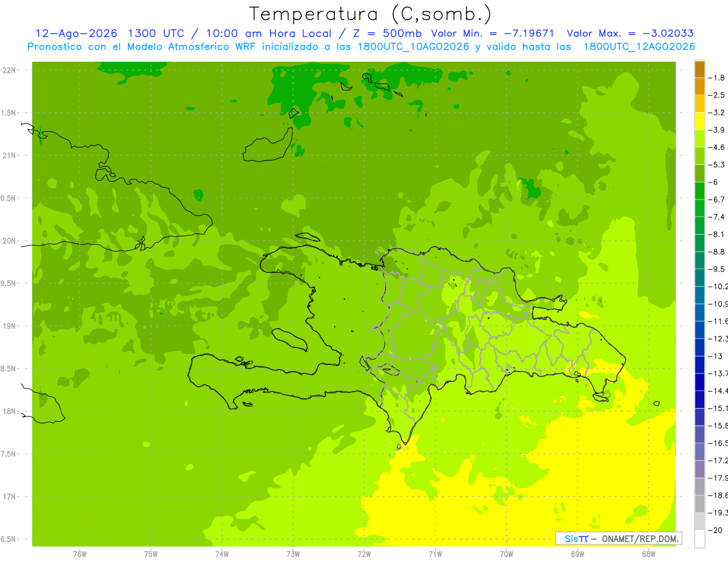The image size is (728, 562).
Task: Click the '-20' color scale label
Action: coord(715,530)
